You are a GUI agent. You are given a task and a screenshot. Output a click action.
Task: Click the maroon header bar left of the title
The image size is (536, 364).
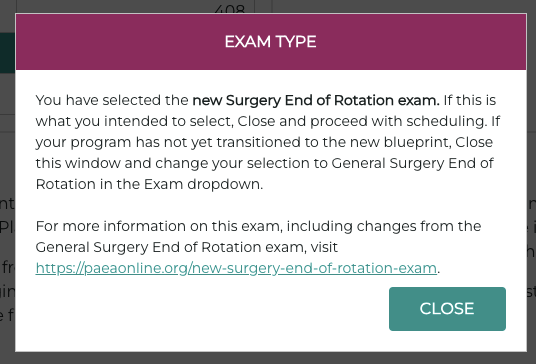[120, 42]
